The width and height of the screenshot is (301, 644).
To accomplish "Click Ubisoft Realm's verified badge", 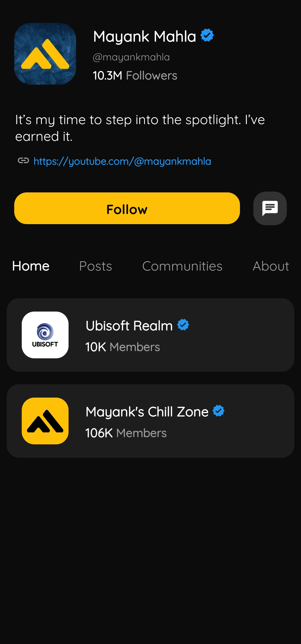I will (x=183, y=325).
